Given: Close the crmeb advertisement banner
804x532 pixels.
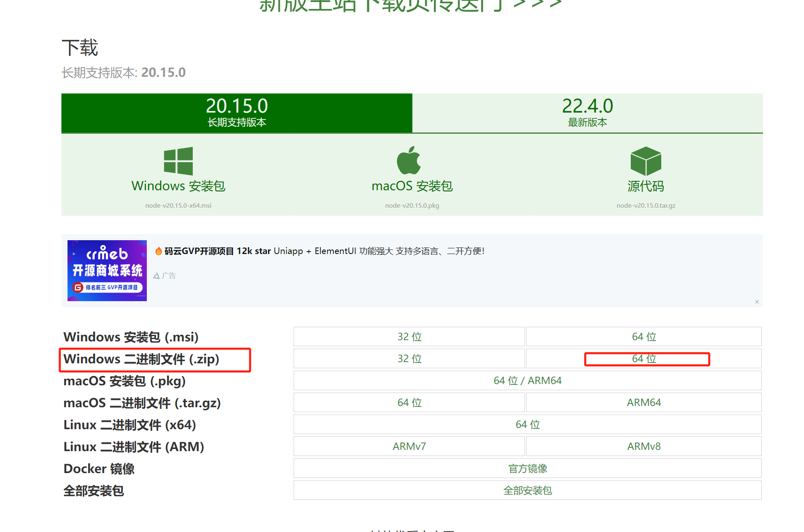Looking at the screenshot, I should click(757, 302).
